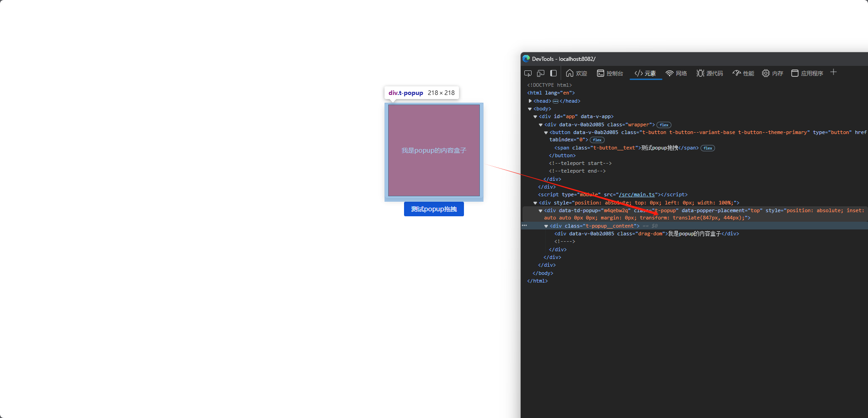Click the ellipsis badge inside <head>
This screenshot has height=418, width=868.
click(x=556, y=101)
